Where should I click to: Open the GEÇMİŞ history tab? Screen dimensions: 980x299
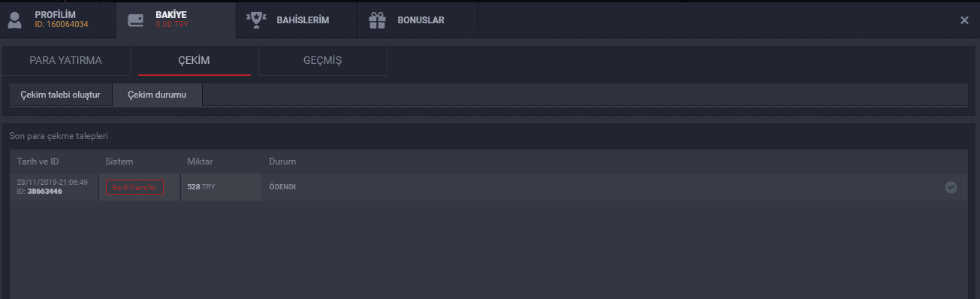[323, 61]
